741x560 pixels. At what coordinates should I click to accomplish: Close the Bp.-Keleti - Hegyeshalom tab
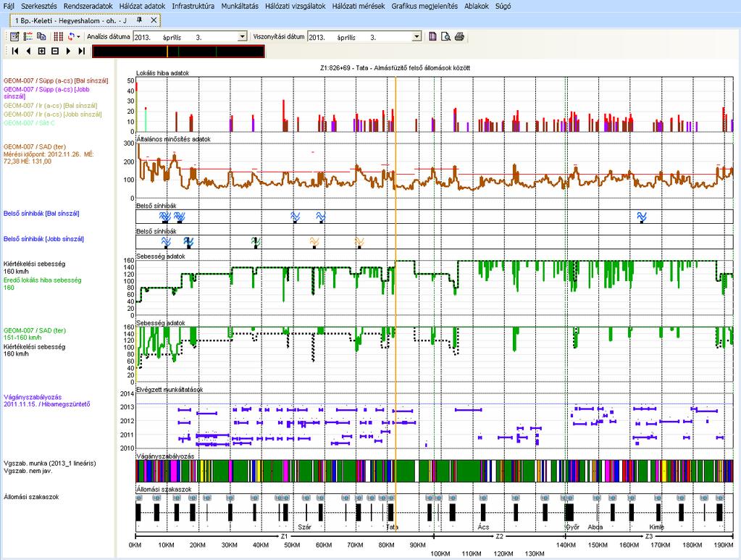point(154,20)
